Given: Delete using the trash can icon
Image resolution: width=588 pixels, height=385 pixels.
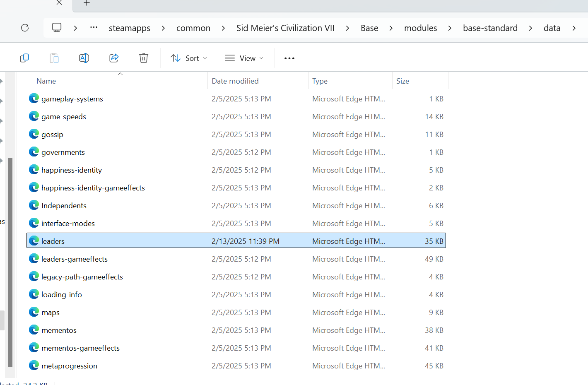Looking at the screenshot, I should [x=144, y=58].
